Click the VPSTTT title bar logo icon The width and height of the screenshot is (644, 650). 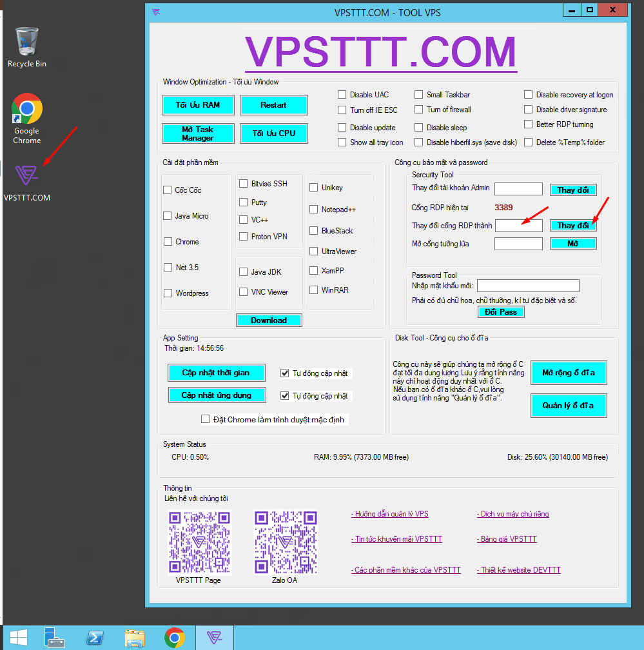point(156,12)
